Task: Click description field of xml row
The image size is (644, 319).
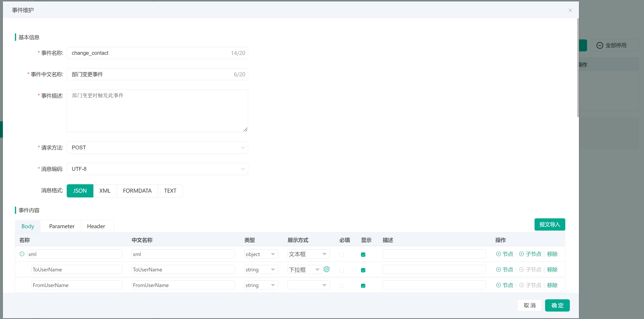Action: [x=434, y=254]
